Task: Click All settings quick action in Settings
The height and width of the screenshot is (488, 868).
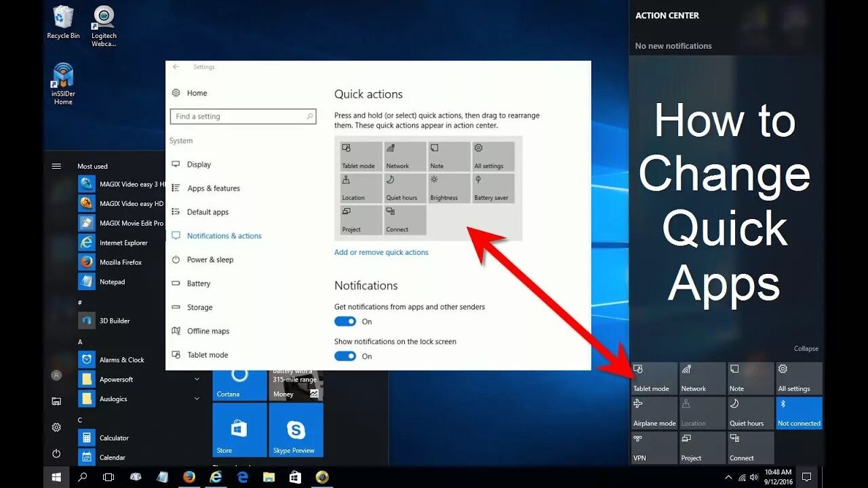Action: (x=493, y=156)
